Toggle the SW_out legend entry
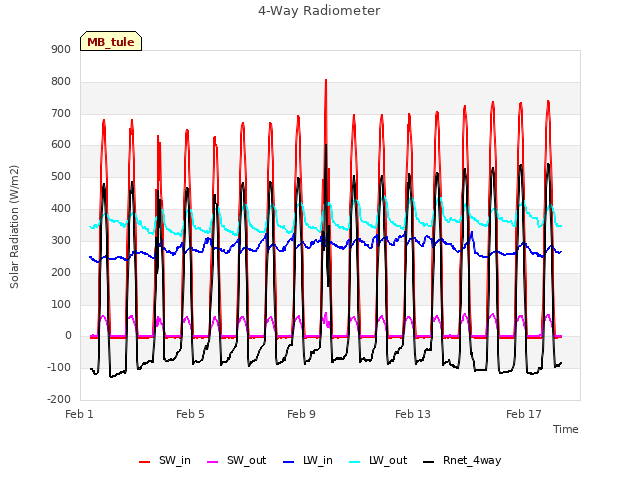The width and height of the screenshot is (640, 480). pyautogui.click(x=237, y=460)
